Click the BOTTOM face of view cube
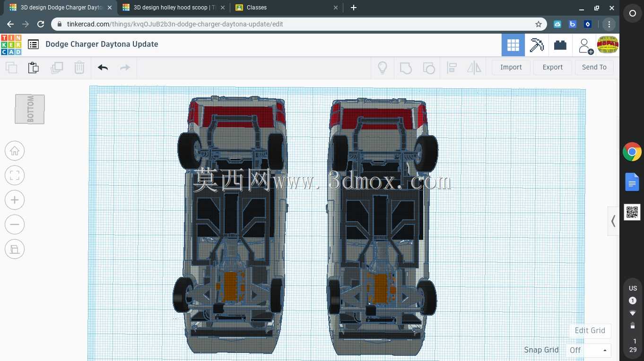Viewport: 644px width, 361px height. coord(30,109)
